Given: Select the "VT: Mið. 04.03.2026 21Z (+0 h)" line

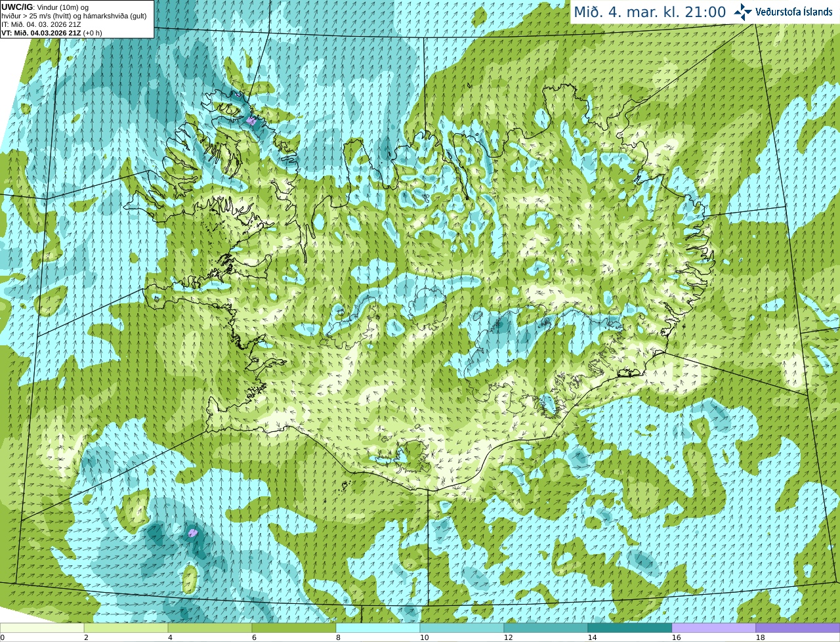Looking at the screenshot, I should tap(52, 33).
